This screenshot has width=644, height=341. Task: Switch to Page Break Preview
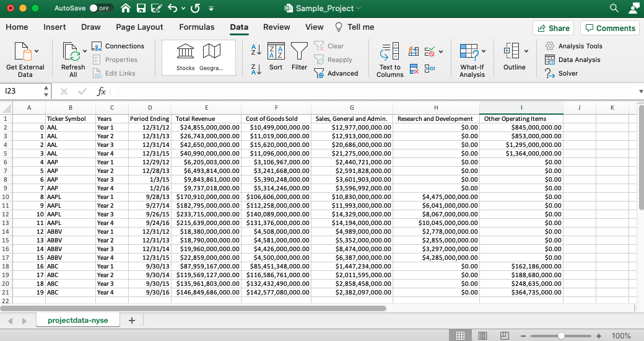tap(505, 335)
